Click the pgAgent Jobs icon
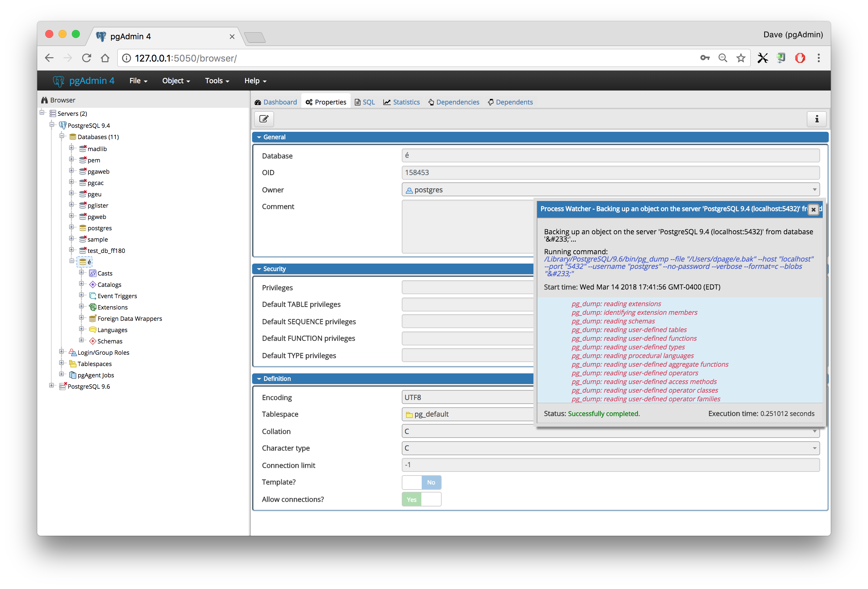Image resolution: width=868 pixels, height=589 pixels. 72,375
